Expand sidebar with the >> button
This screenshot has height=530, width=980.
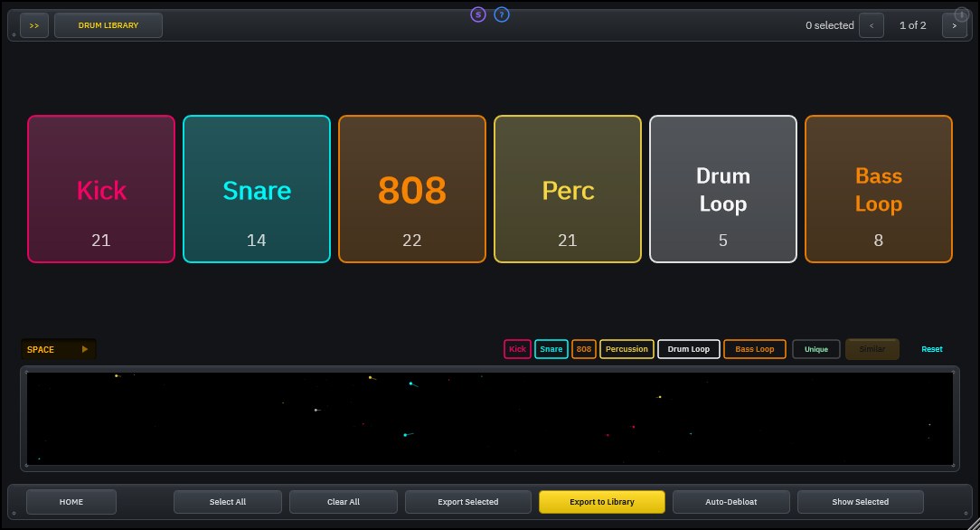tap(34, 25)
